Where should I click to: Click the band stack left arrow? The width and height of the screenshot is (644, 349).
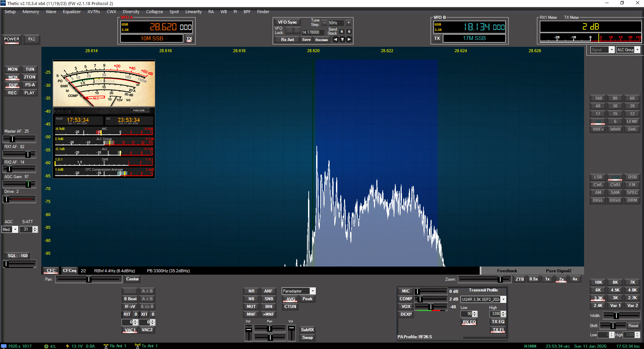pos(335,39)
